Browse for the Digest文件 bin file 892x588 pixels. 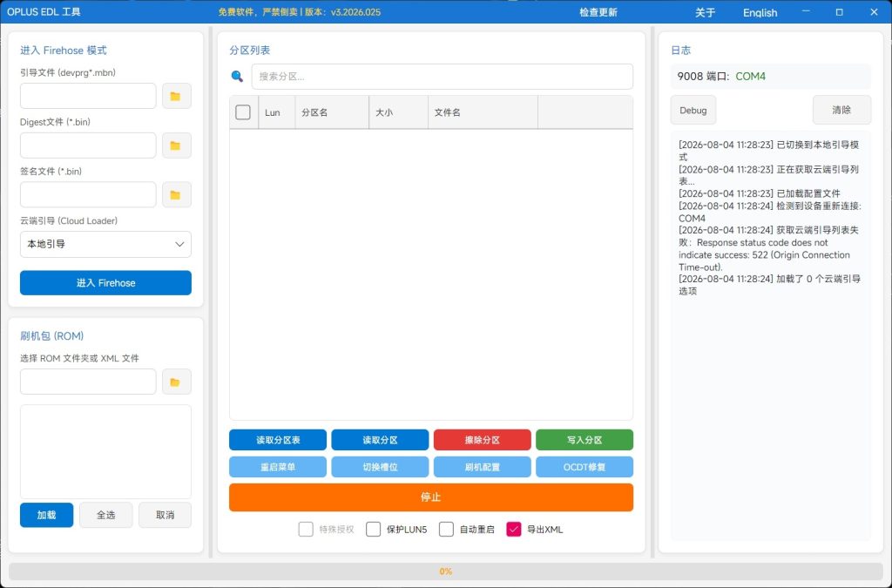[x=176, y=145]
